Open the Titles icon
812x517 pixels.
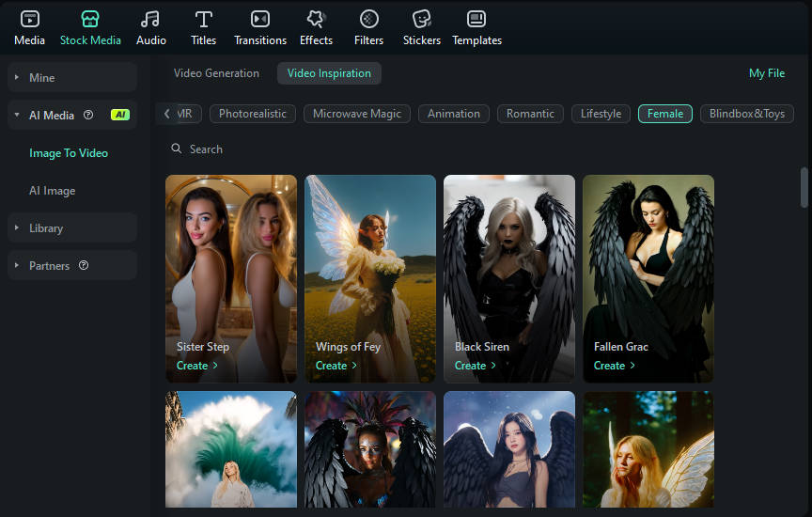tap(204, 19)
